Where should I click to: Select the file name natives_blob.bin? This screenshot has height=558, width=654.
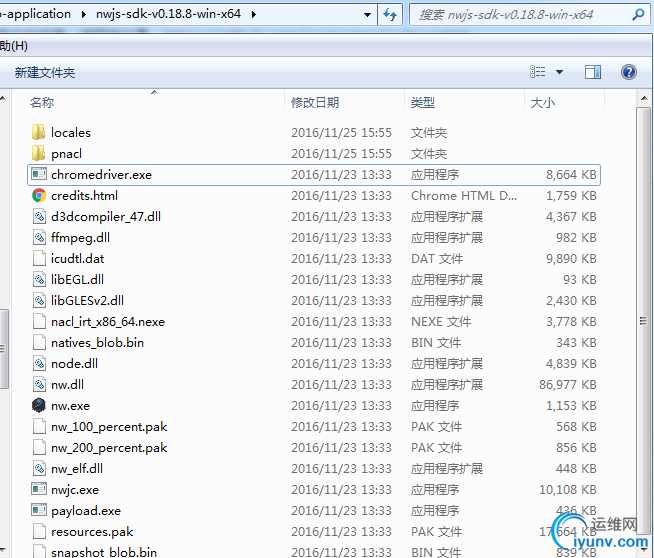[97, 343]
